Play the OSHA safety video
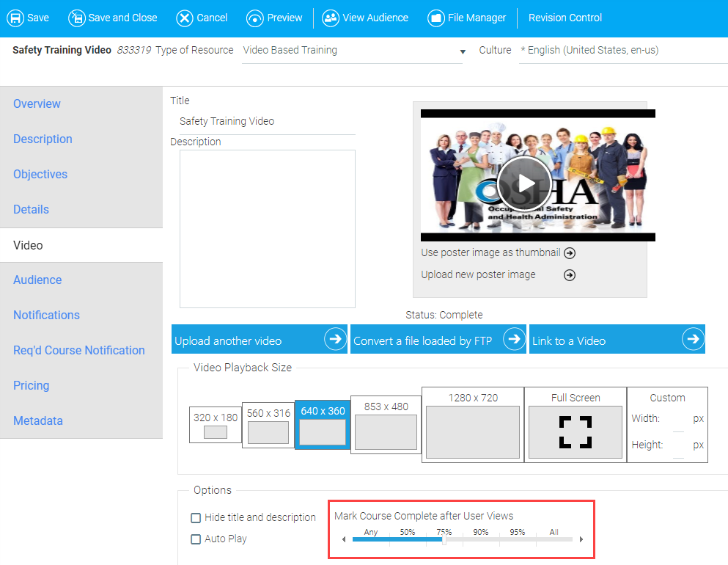 524,183
